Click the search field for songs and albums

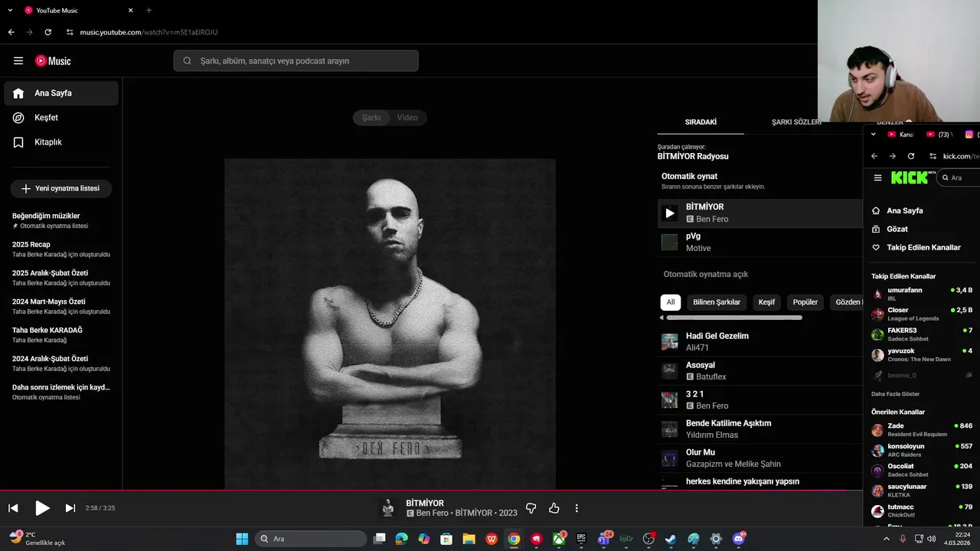296,60
